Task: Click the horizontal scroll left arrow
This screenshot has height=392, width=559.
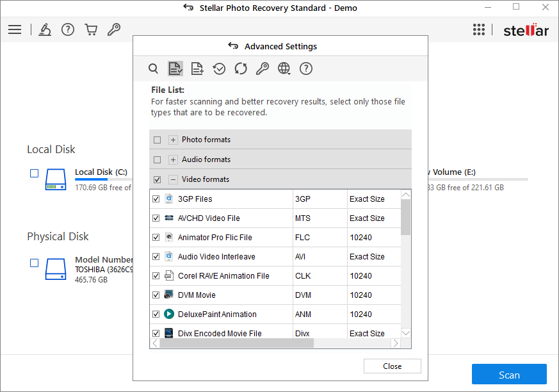Action: point(155,343)
